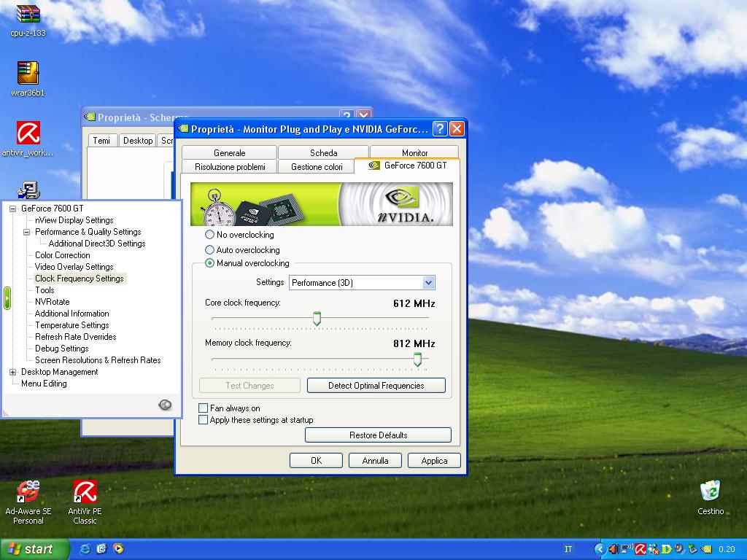Image resolution: width=747 pixels, height=560 pixels.
Task: Open Temperature Settings in the tree
Action: click(x=72, y=325)
